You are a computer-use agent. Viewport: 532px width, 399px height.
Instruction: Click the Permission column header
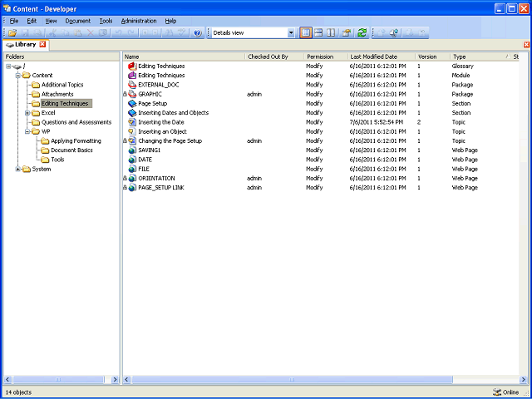tap(326, 57)
